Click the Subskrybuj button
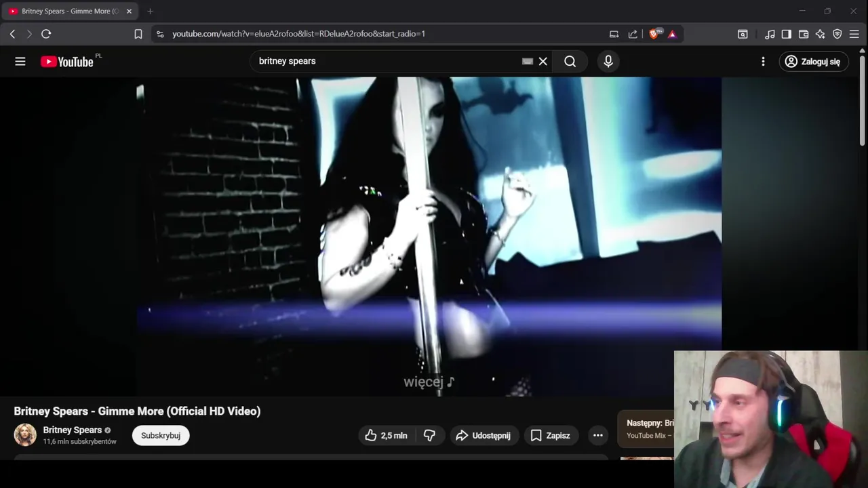Image resolution: width=868 pixels, height=488 pixels. 161,435
